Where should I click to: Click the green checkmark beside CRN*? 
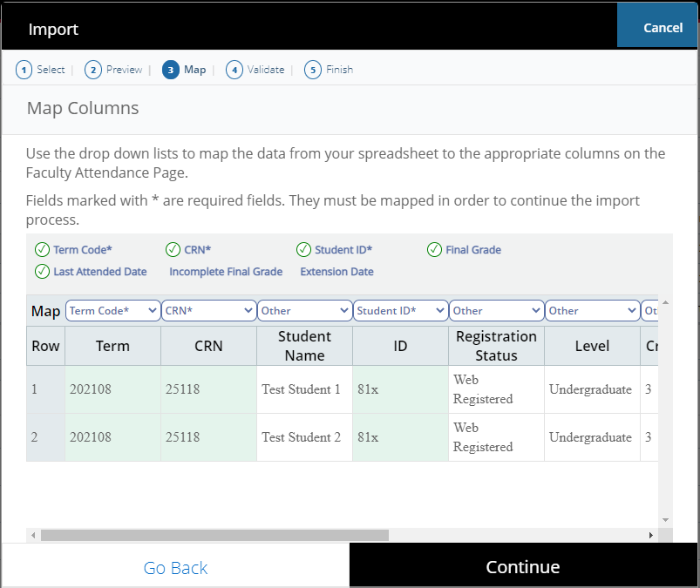click(173, 250)
